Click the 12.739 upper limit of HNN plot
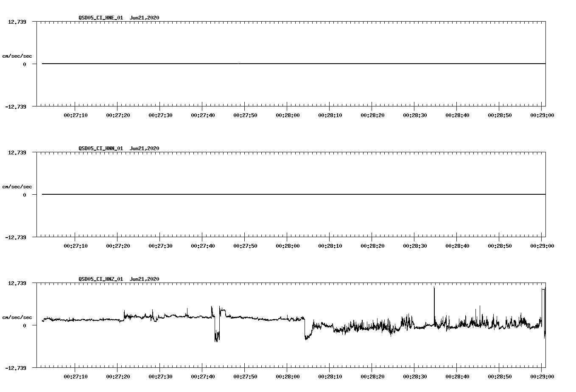The width and height of the screenshot is (576, 392). 17,152
